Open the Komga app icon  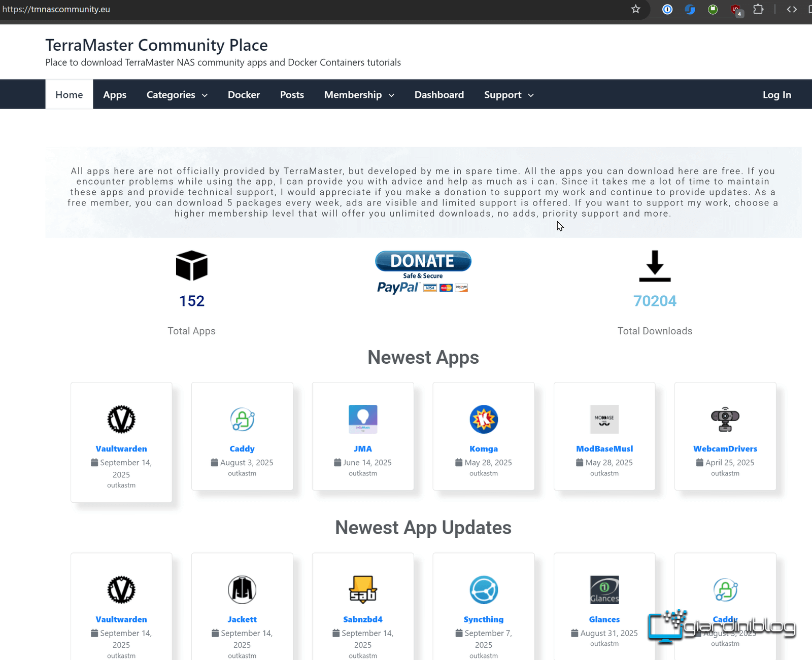(x=484, y=419)
